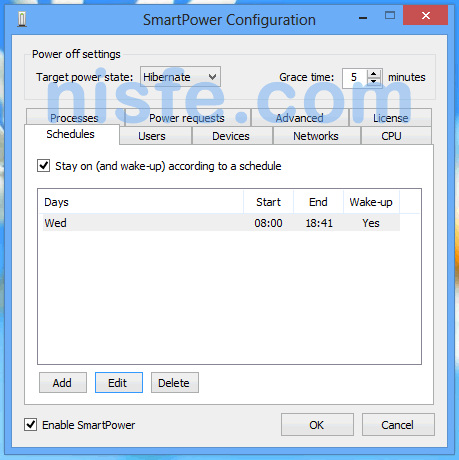Decrease grace time with down arrow
This screenshot has width=459, height=460.
[374, 82]
